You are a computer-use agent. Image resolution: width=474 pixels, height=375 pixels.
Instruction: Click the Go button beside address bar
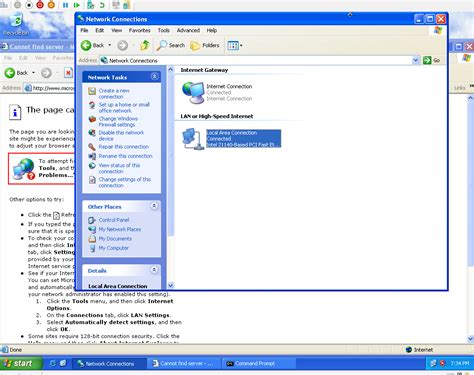[431, 60]
